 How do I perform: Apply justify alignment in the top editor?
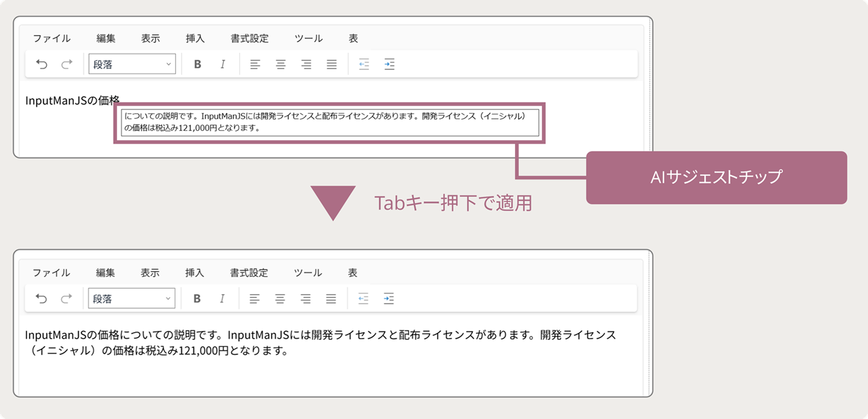[x=331, y=64]
